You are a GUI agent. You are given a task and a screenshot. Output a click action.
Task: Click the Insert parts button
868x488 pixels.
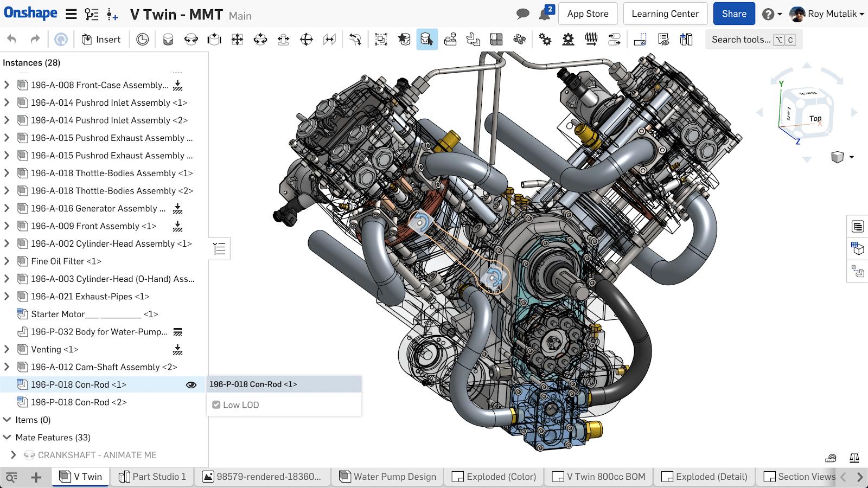tap(101, 39)
